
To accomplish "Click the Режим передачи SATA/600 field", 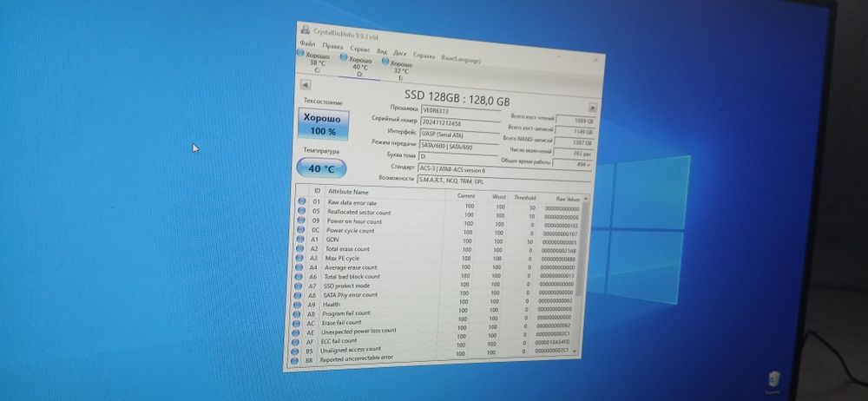I will pos(458,146).
